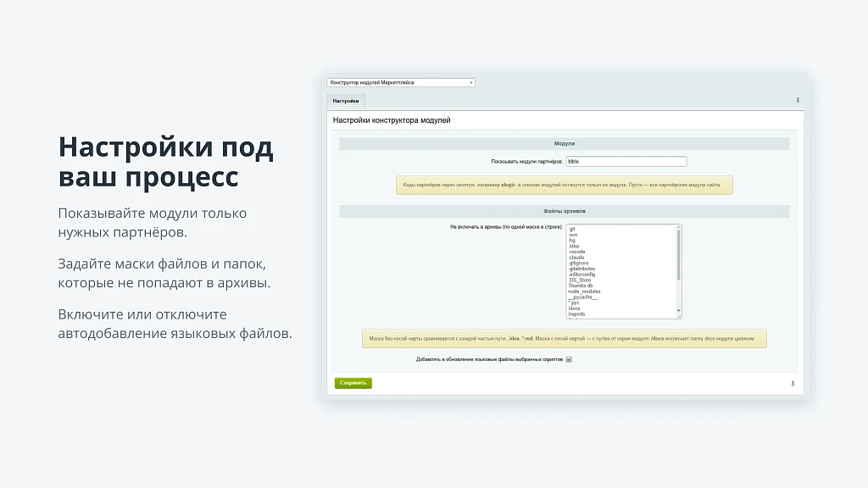The height and width of the screenshot is (488, 868).
Task: Click the pin icon in the Настройки tab bar
Action: click(x=798, y=101)
